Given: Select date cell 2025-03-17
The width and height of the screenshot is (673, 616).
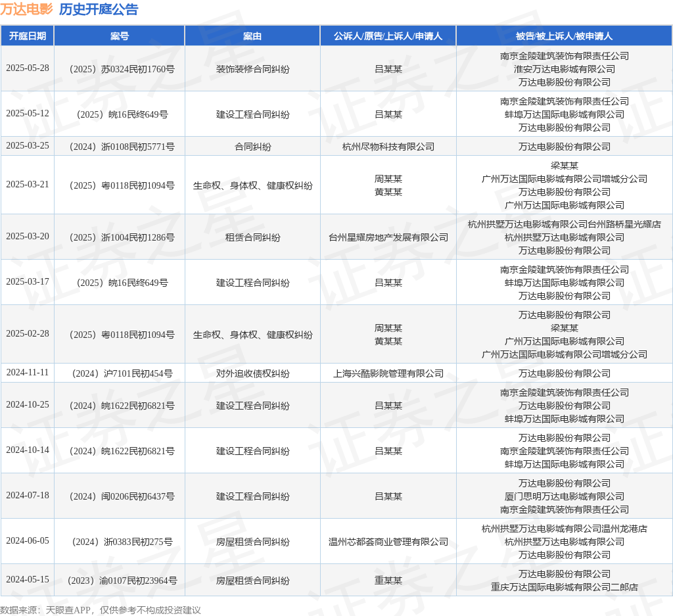Looking at the screenshot, I should coord(28,282).
